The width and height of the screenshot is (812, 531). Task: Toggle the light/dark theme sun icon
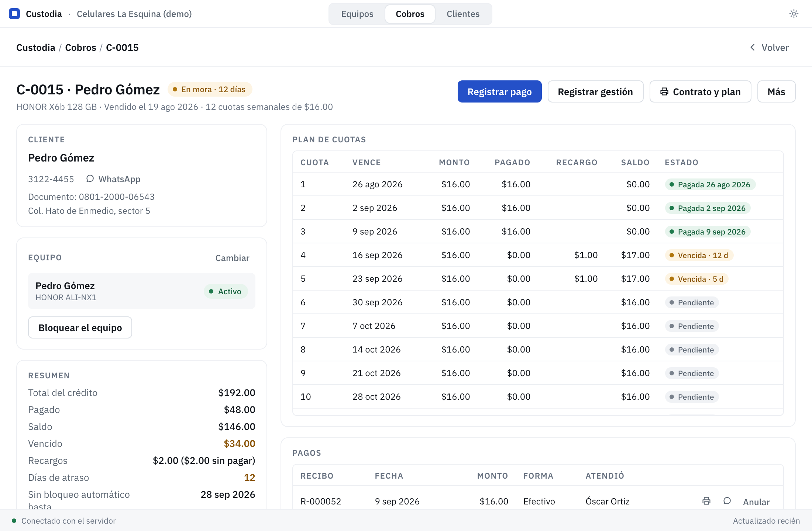(794, 14)
